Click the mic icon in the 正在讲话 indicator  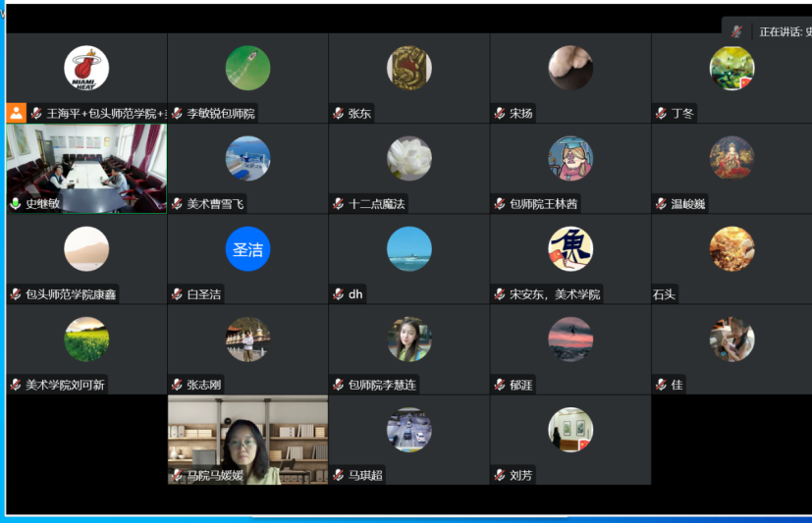[736, 31]
